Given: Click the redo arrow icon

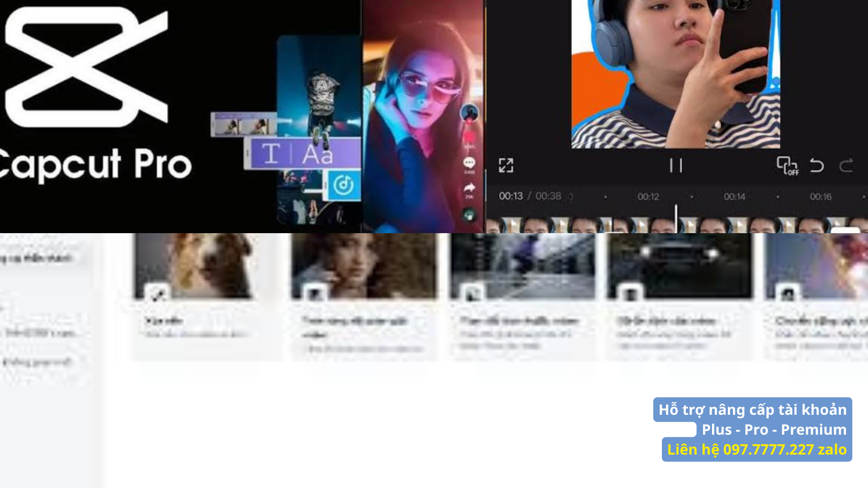Looking at the screenshot, I should tap(846, 165).
